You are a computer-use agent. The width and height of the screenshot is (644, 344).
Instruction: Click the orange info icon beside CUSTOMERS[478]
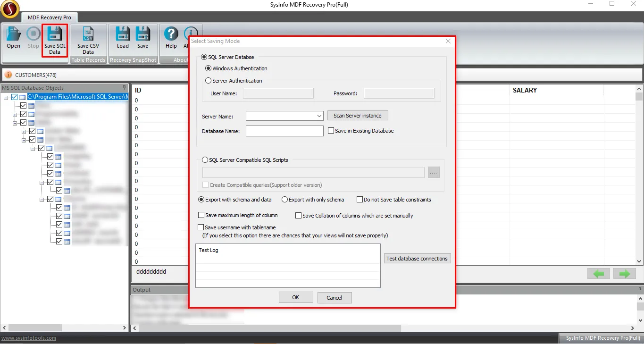(8, 75)
